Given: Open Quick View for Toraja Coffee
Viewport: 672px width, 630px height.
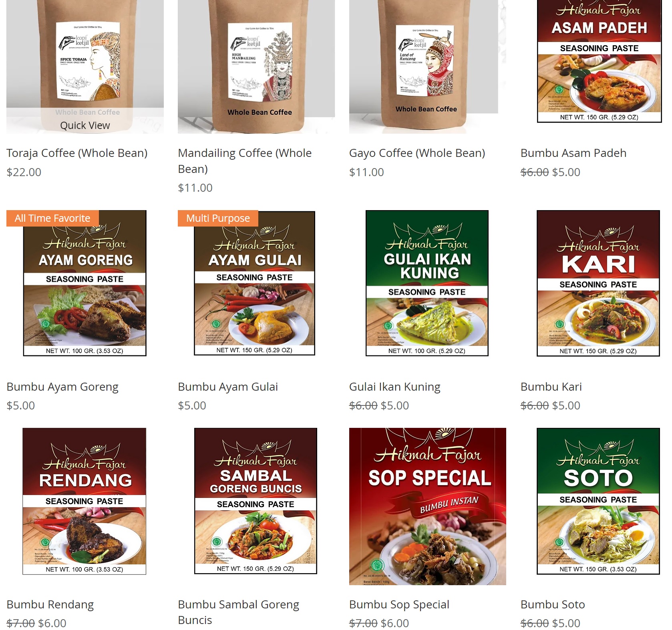Looking at the screenshot, I should [x=85, y=125].
